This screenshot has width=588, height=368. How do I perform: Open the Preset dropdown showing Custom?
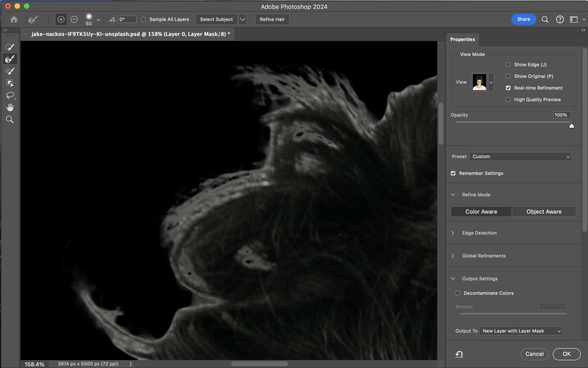(x=520, y=156)
